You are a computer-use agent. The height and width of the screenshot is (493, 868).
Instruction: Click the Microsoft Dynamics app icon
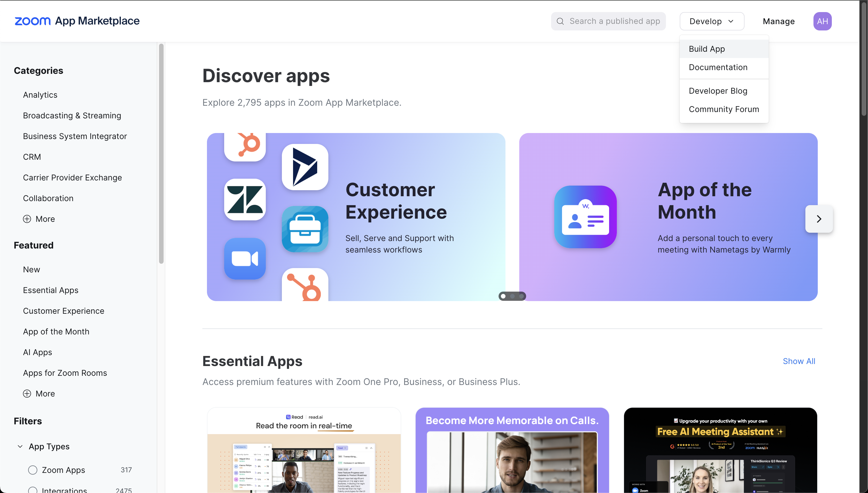click(x=305, y=167)
